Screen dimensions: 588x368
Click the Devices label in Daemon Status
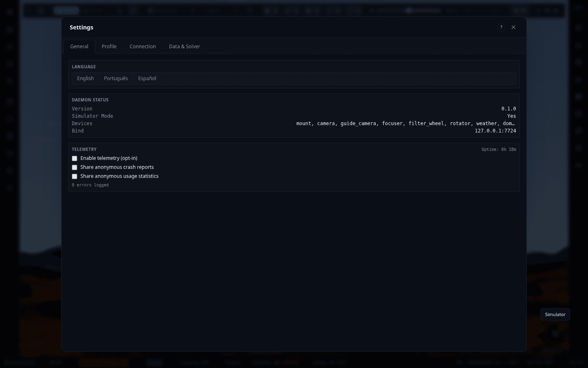point(82,123)
